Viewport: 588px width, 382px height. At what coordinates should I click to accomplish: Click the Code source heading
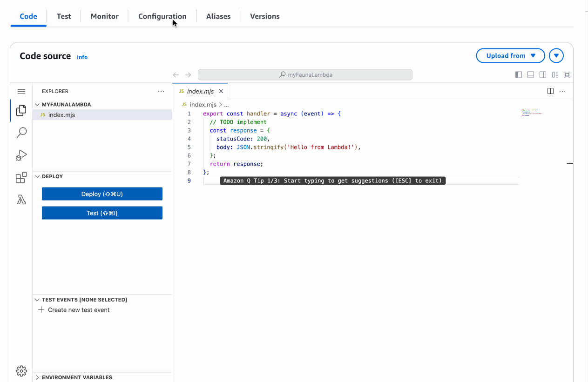(45, 56)
